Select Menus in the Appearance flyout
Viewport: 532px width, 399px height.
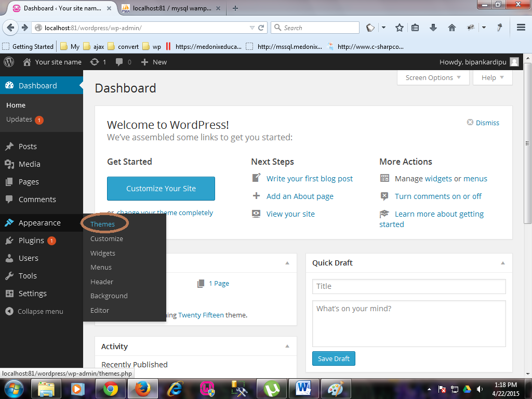point(101,268)
